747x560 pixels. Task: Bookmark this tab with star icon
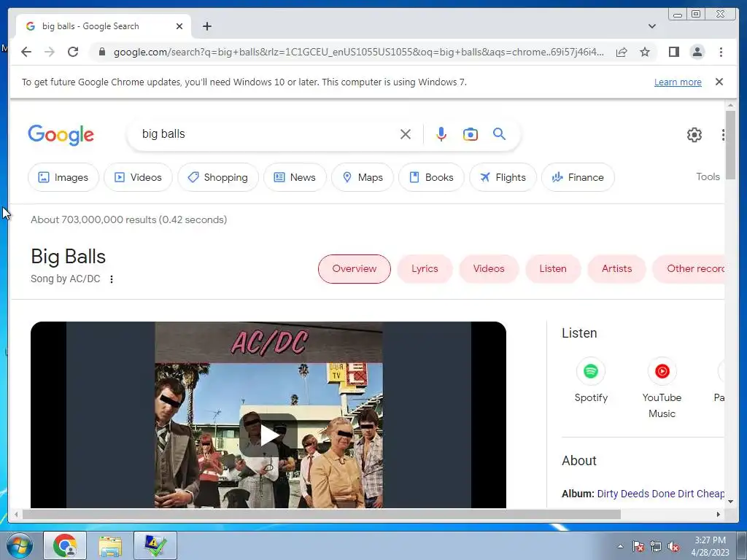(x=645, y=52)
